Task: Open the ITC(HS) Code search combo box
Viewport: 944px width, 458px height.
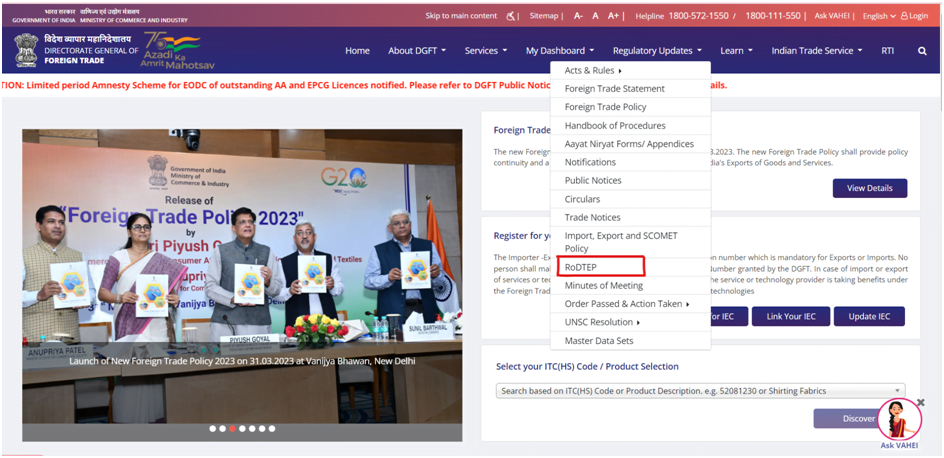Action: pos(700,391)
